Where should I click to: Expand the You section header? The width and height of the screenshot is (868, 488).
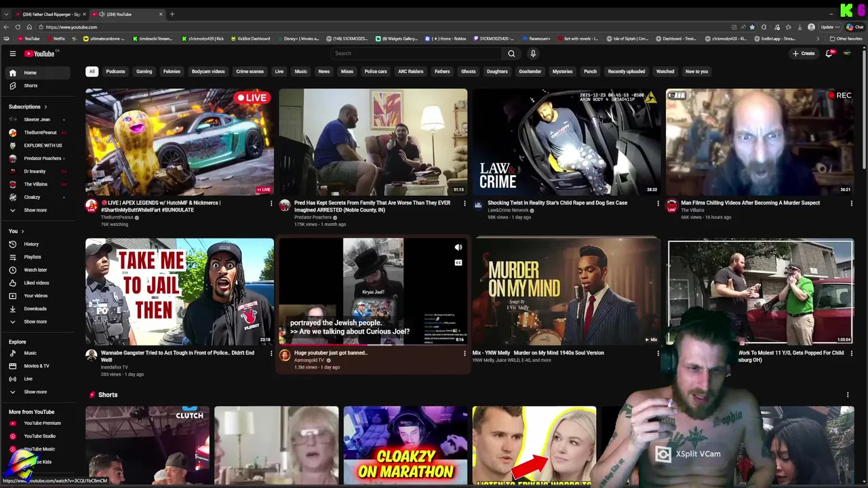coord(16,231)
